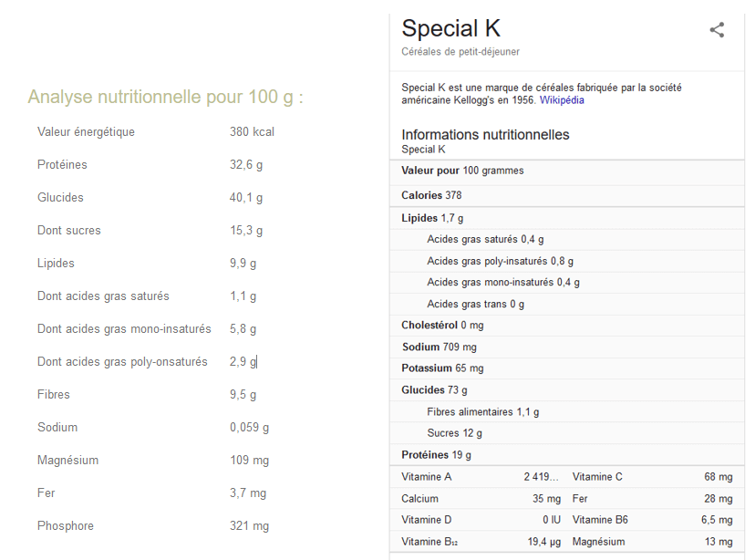Place the cursor after the 2,9 g value
This screenshot has width=755, height=560.
pyautogui.click(x=258, y=361)
